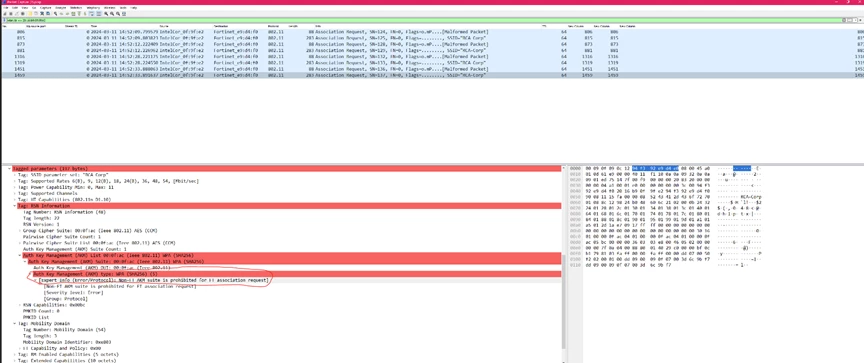Open capture options from the toolbar
864x363 pixels.
click(23, 14)
